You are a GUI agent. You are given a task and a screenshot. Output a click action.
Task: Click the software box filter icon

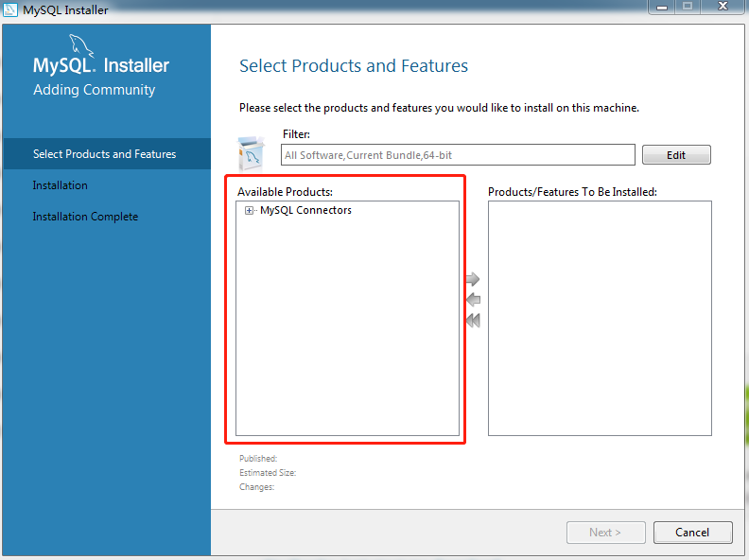pyautogui.click(x=251, y=153)
